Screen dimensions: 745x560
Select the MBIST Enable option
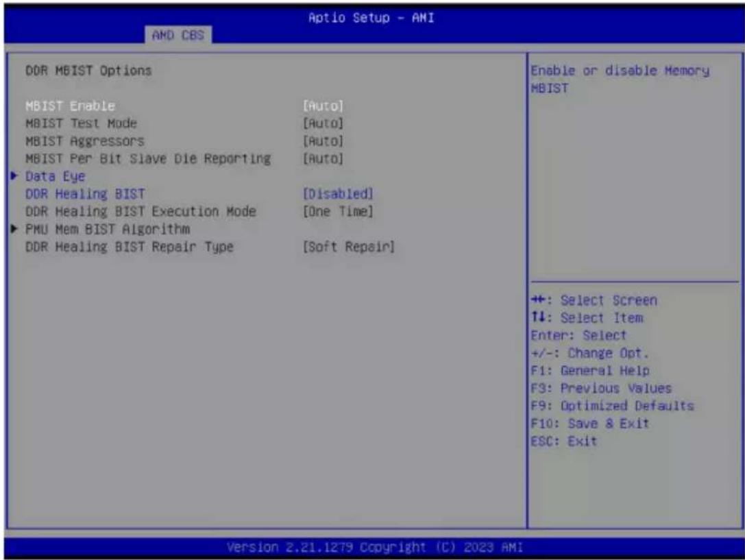click(x=71, y=106)
